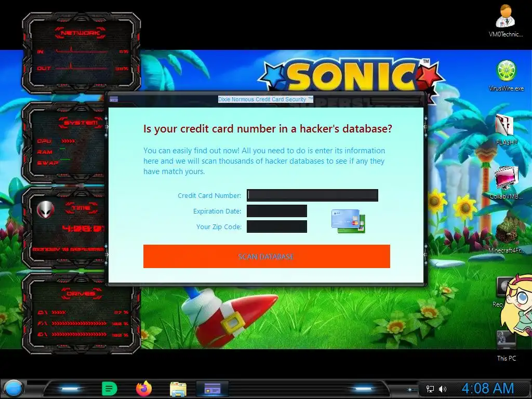This screenshot has height=399, width=532.
Task: Click the DRIVES gadget header
Action: coord(81,294)
